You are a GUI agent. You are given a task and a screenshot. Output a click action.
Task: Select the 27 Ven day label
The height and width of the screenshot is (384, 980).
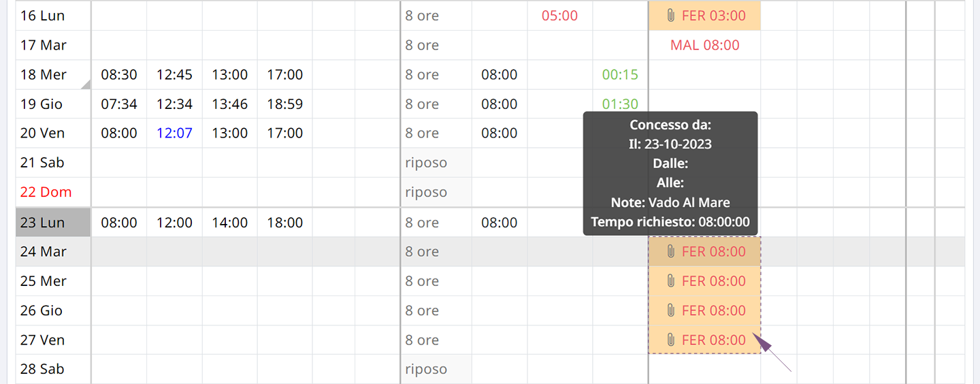(x=42, y=340)
